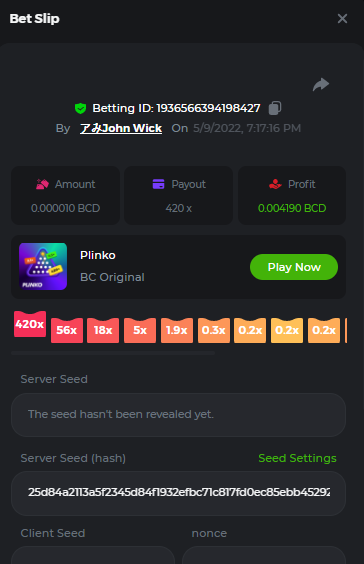364x564 pixels.
Task: Copy the Betting ID with copy icon
Action: 275,108
